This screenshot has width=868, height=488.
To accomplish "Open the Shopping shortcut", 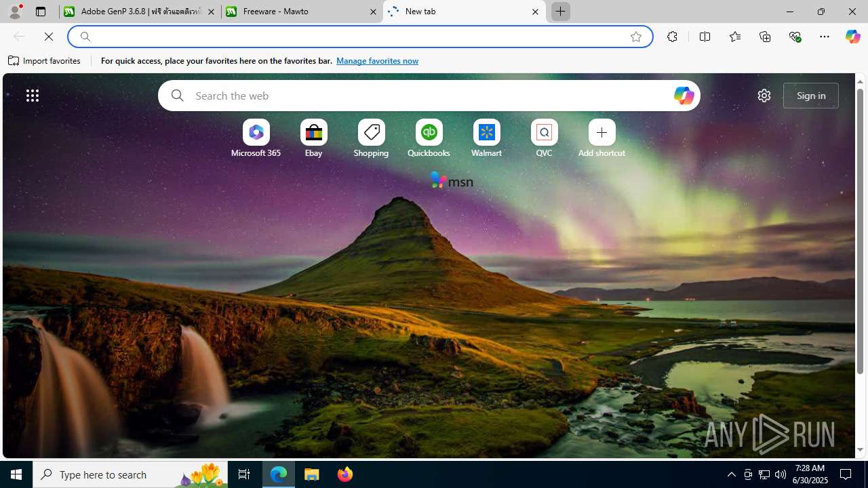I will (x=371, y=139).
